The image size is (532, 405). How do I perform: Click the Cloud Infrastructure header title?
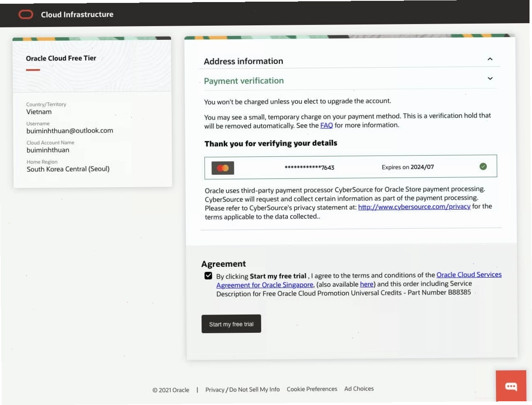pos(77,15)
